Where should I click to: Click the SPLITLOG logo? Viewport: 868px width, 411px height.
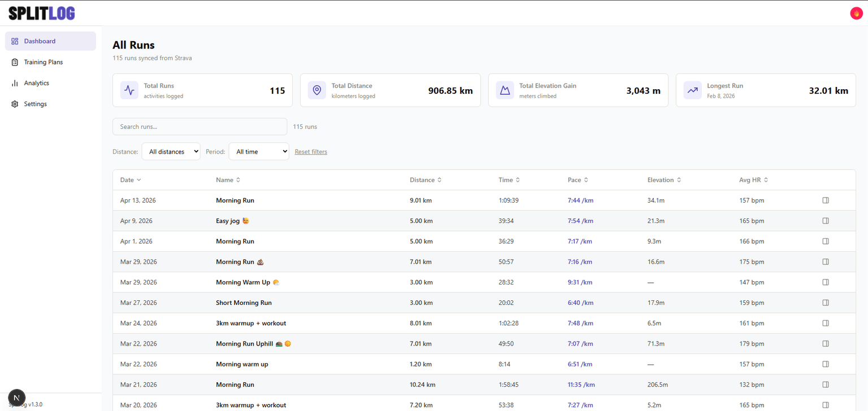click(x=42, y=14)
